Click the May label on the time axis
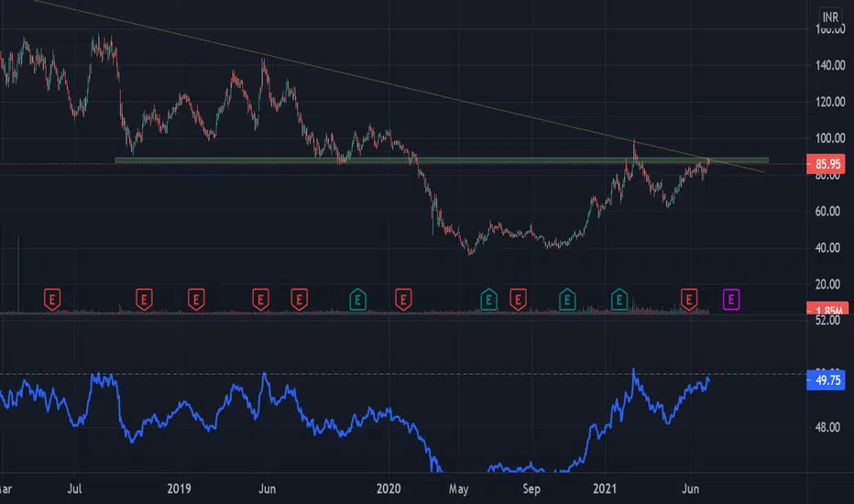This screenshot has width=854, height=504. (x=458, y=488)
